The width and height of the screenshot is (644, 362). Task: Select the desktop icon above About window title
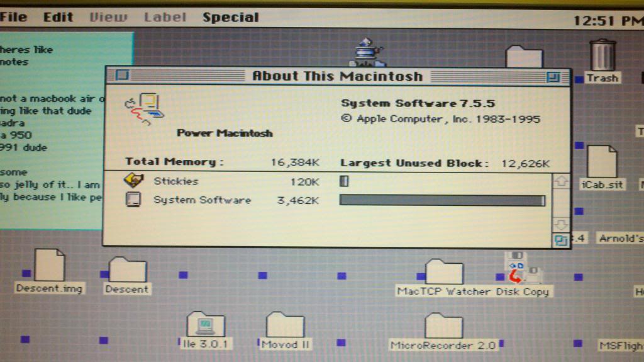(x=367, y=52)
